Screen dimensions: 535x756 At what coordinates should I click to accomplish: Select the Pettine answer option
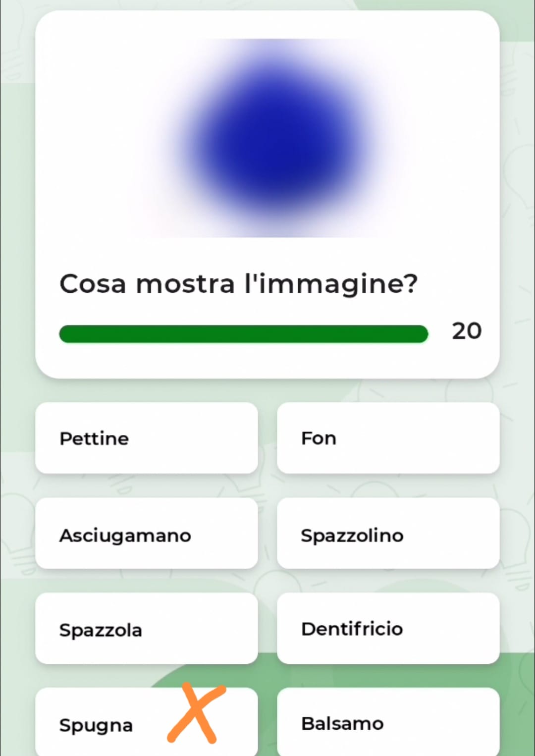pos(146,438)
